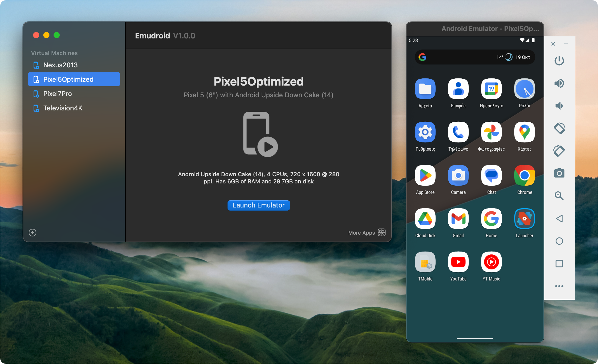Click the phone play icon in Emudroid
Screen dimensions: 598x364
[260, 134]
